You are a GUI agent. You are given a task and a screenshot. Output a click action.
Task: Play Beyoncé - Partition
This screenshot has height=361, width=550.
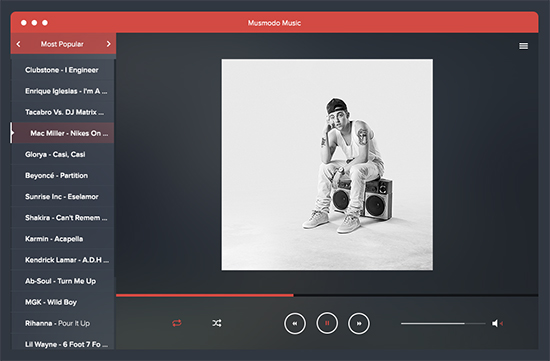click(62, 175)
